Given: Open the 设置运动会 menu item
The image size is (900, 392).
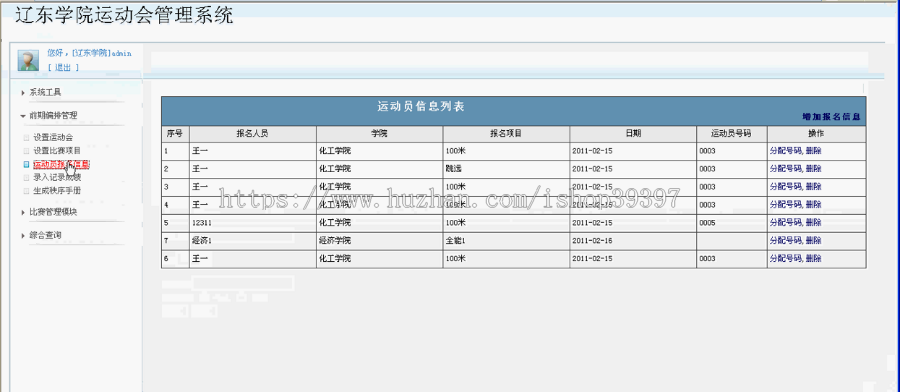Looking at the screenshot, I should pos(53,138).
